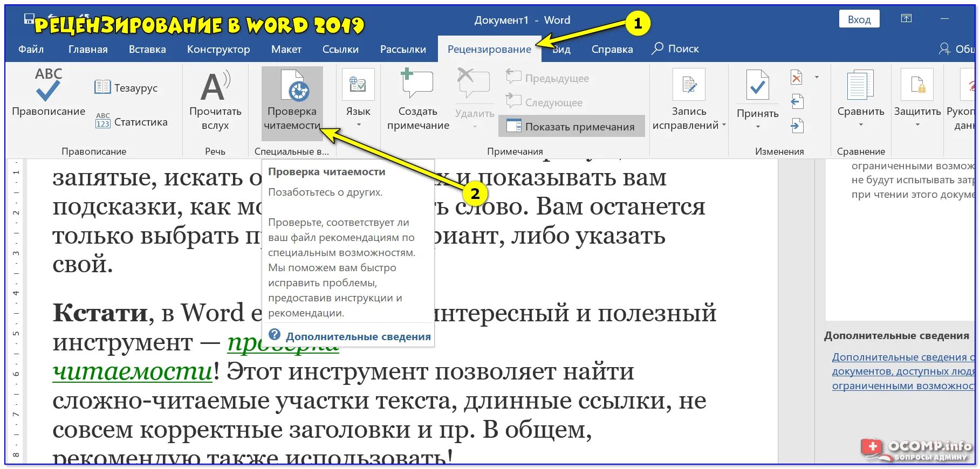
Task: Click the Поиск search box
Action: pyautogui.click(x=675, y=49)
